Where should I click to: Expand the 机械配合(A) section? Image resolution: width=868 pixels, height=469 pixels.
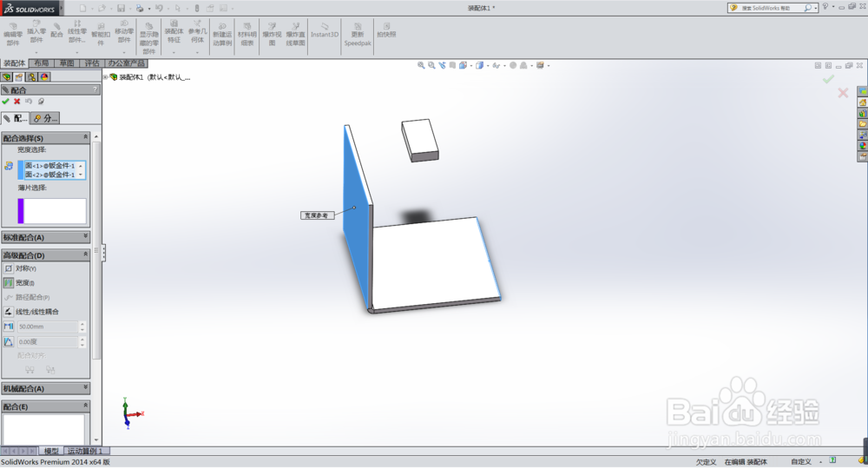click(85, 388)
